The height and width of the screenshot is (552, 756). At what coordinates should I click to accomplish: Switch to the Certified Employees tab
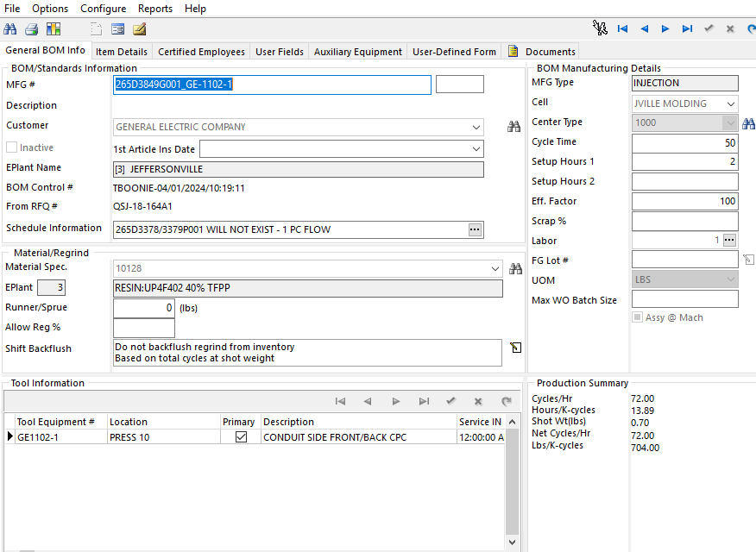point(201,52)
